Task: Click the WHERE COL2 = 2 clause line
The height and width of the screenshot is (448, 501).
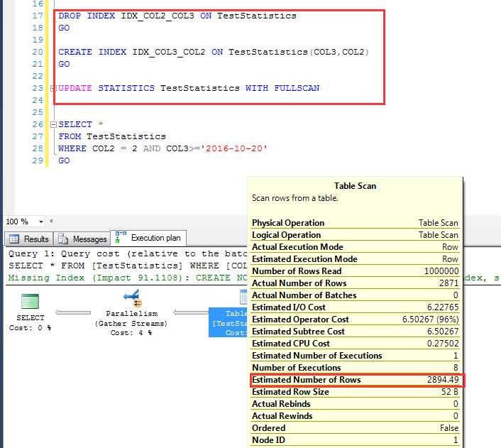Action: point(163,148)
